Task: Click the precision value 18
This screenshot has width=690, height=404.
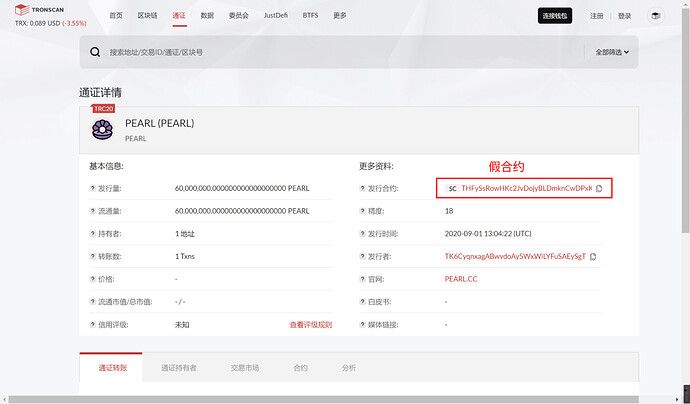Action: (449, 211)
